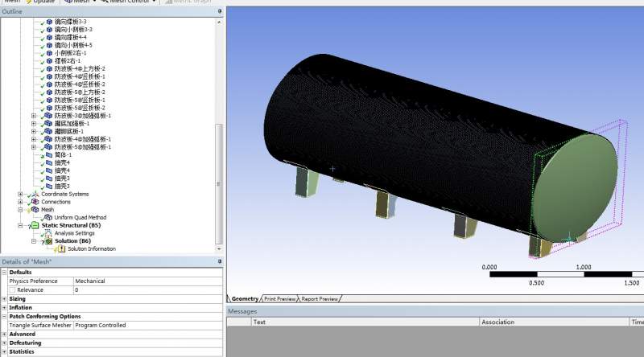This screenshot has height=357, width=644.
Task: Click the body icon beside 横向小侧板4-5
Action: [49, 45]
